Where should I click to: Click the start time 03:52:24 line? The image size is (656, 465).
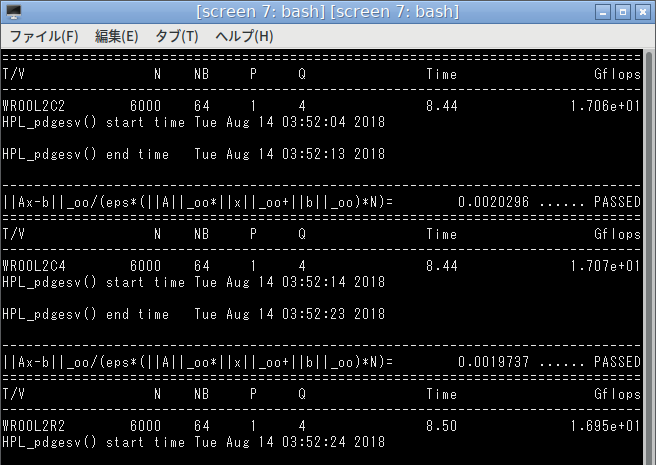pyautogui.click(x=194, y=442)
